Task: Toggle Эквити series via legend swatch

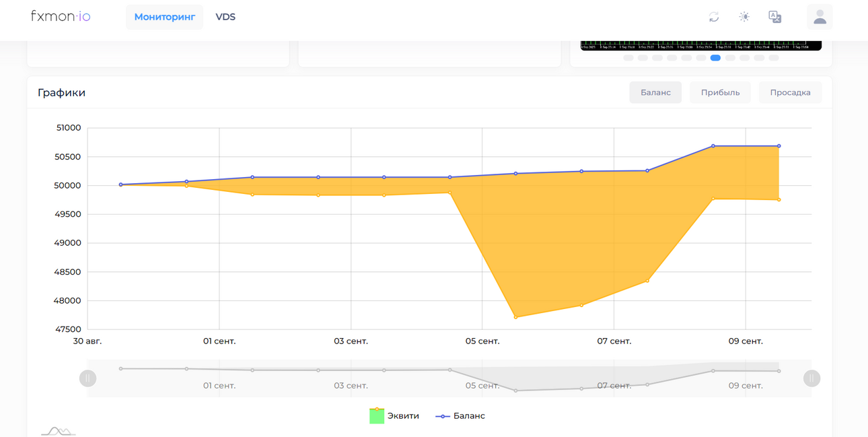Action: pyautogui.click(x=377, y=415)
